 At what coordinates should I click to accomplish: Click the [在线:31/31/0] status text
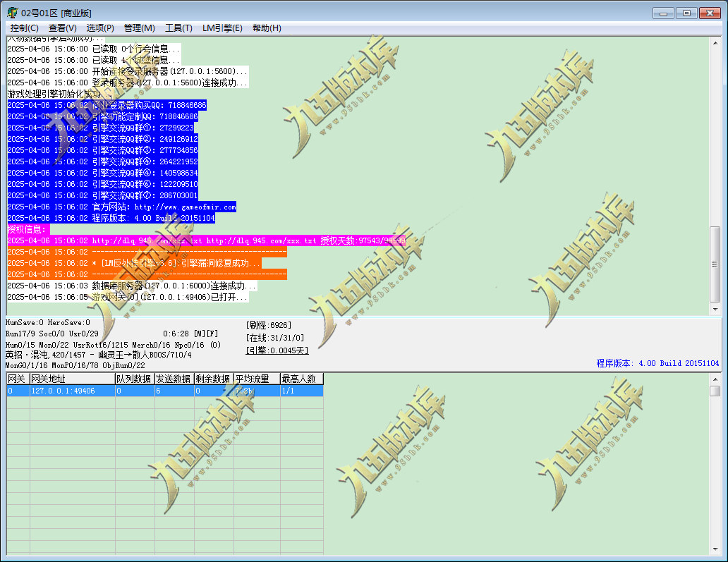[x=275, y=338]
